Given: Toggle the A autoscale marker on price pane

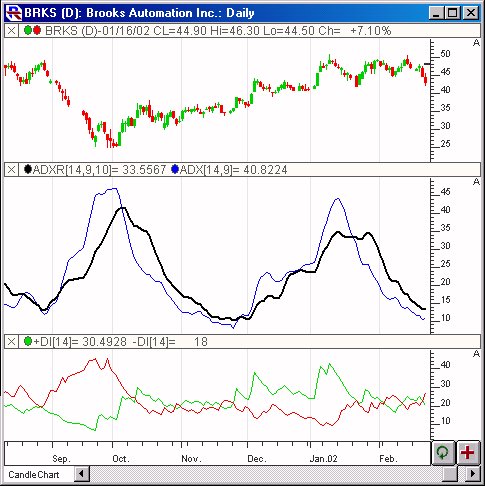Looking at the screenshot, I should tap(476, 43).
